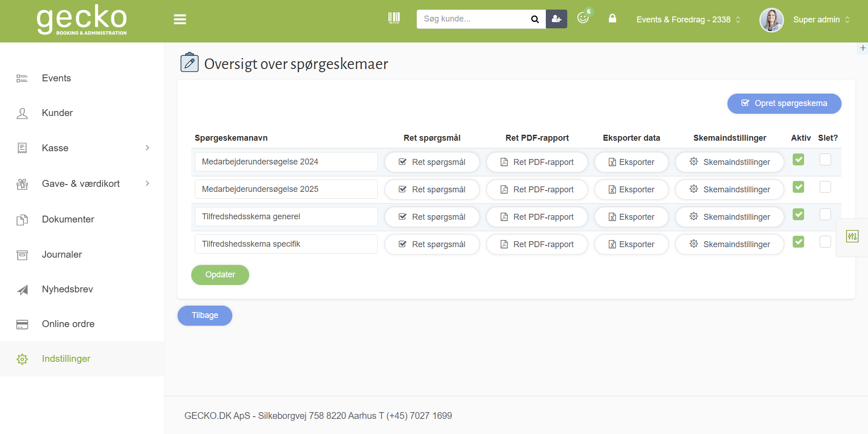Screen dimensions: 868x434
Task: Click the lock icon in header
Action: point(612,18)
